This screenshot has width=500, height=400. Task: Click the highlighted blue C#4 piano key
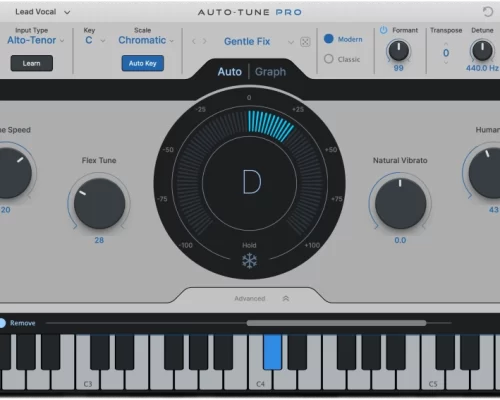pos(273,352)
